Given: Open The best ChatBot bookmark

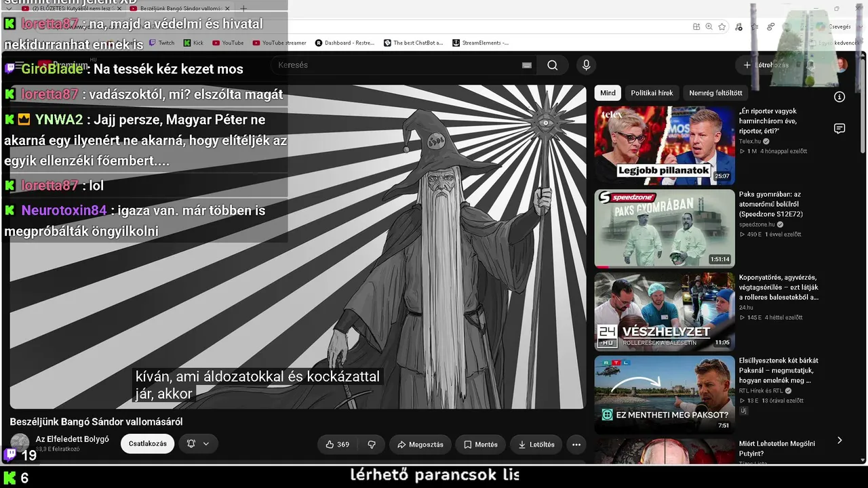Looking at the screenshot, I should 414,43.
